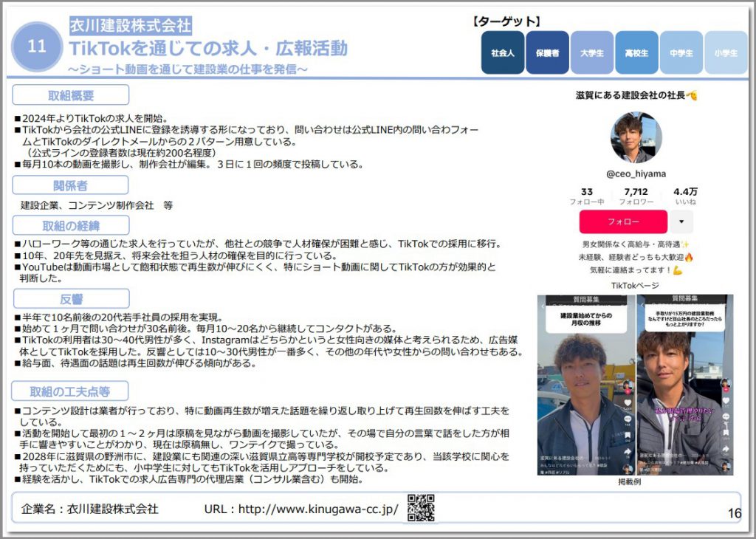Click the 社会人 target box
Screen dimensions: 756x539
[x=502, y=52]
